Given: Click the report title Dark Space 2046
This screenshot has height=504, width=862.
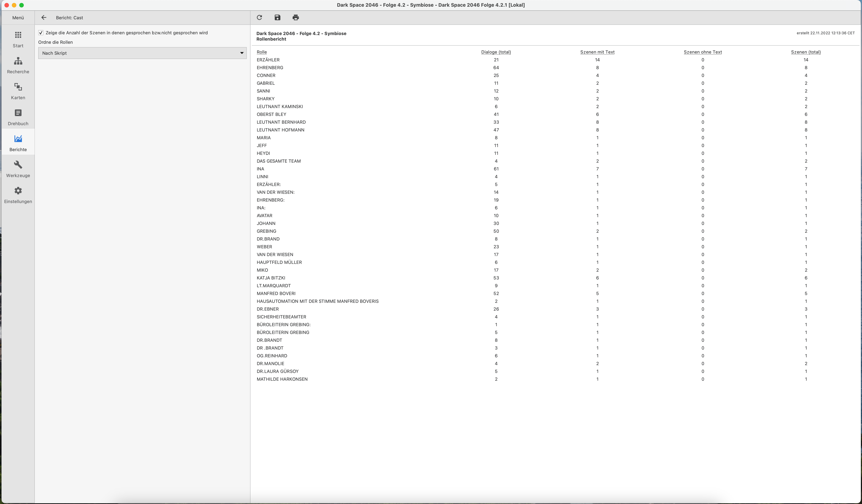Looking at the screenshot, I should coord(301,34).
